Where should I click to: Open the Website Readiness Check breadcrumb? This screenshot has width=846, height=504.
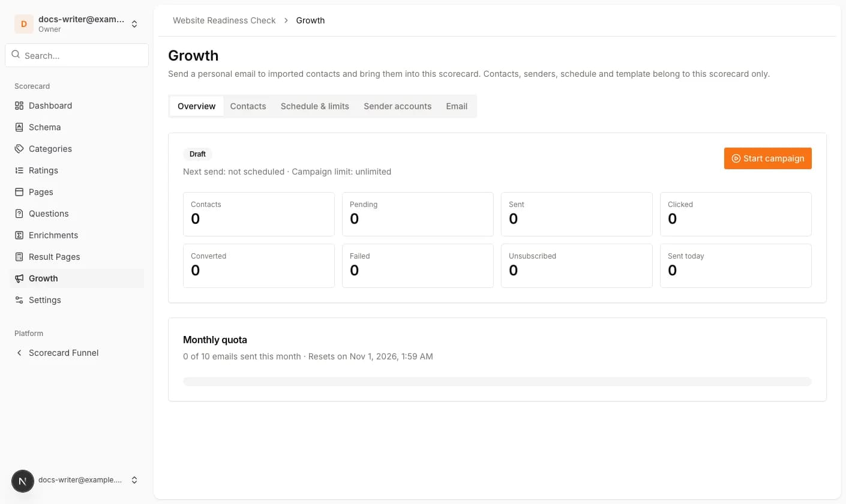(224, 20)
